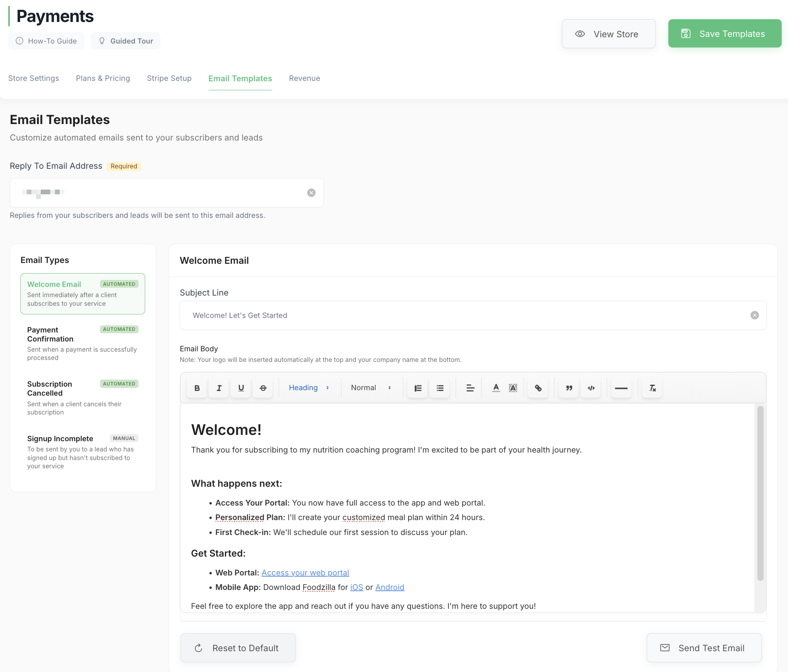
Task: Apply italic formatting to text
Action: tap(219, 388)
